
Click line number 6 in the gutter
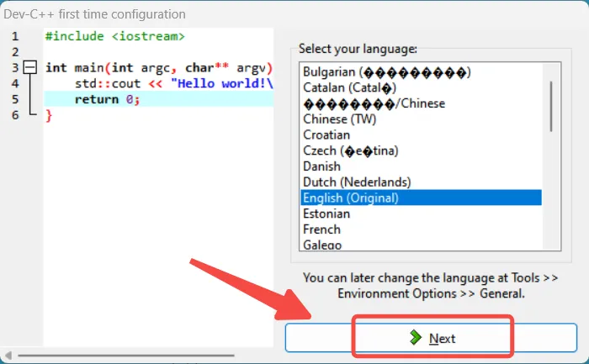click(x=15, y=115)
